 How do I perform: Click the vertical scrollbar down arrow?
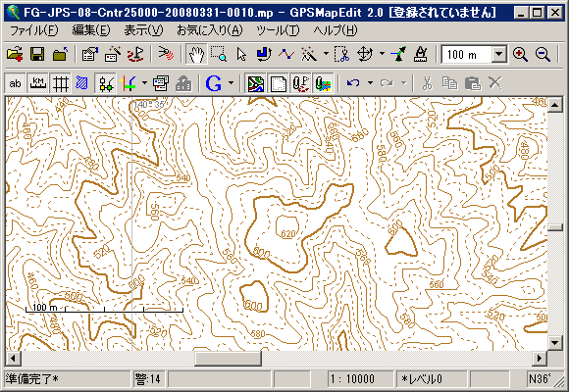coord(555,342)
